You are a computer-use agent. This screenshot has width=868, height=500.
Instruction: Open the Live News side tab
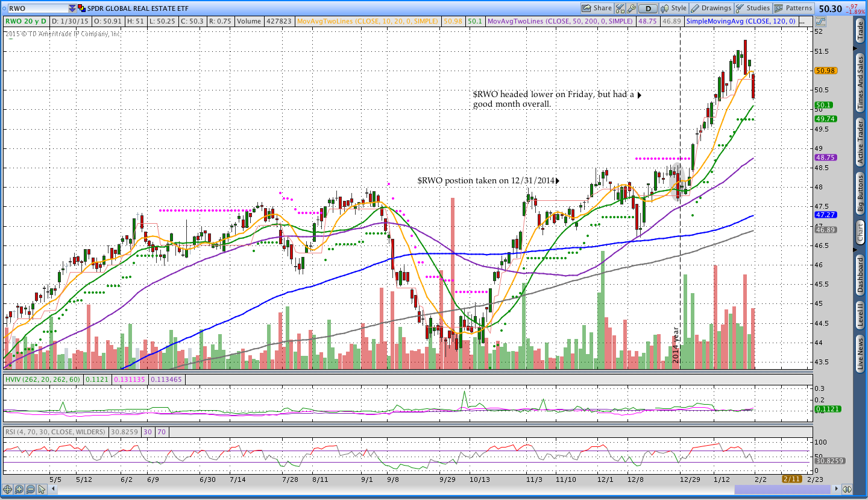[x=861, y=355]
